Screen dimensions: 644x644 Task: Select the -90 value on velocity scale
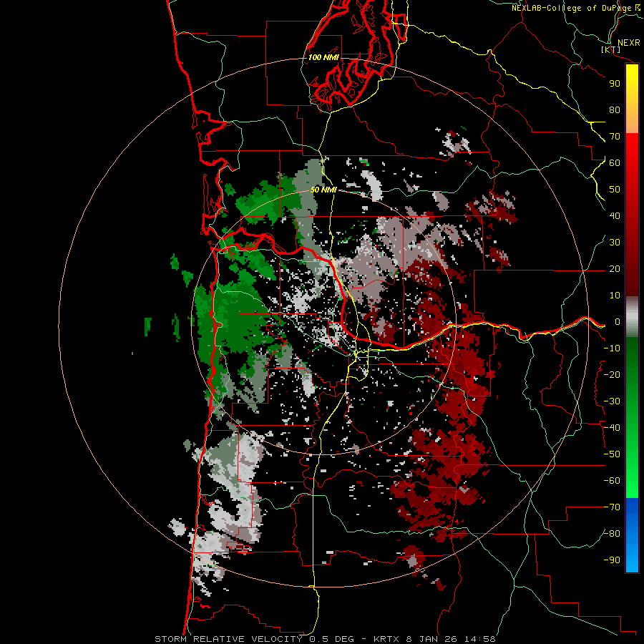click(x=612, y=560)
